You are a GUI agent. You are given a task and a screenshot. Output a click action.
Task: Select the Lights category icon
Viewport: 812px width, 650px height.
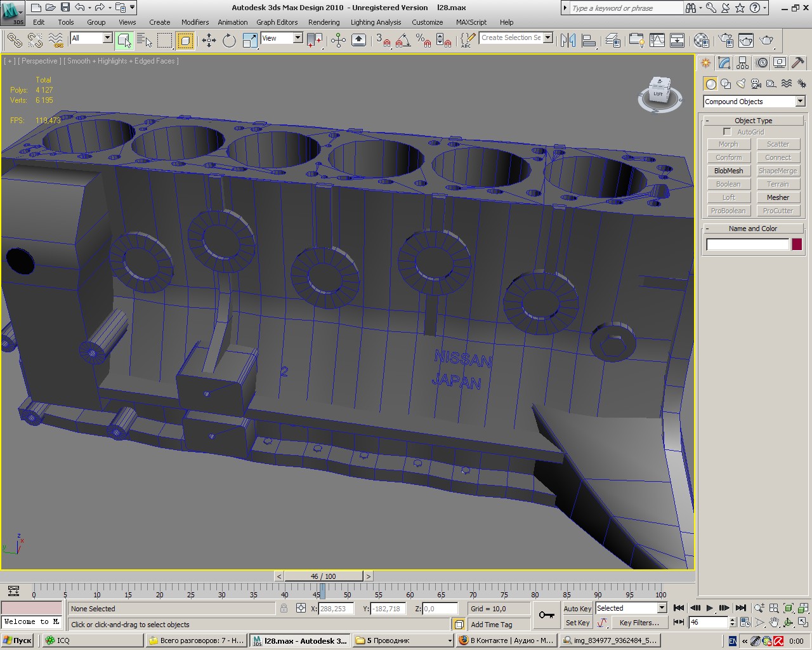pyautogui.click(x=741, y=84)
